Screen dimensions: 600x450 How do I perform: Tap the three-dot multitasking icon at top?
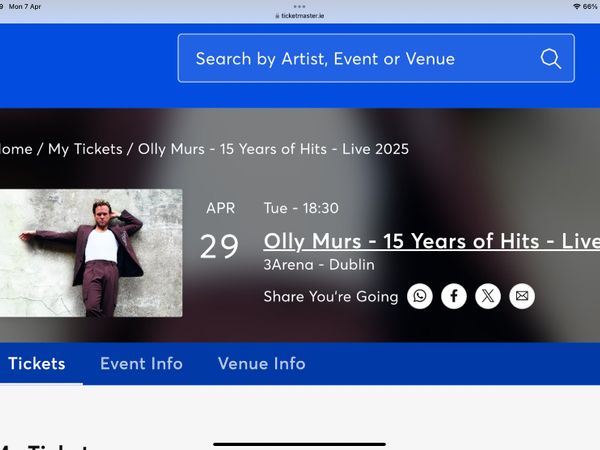click(300, 5)
